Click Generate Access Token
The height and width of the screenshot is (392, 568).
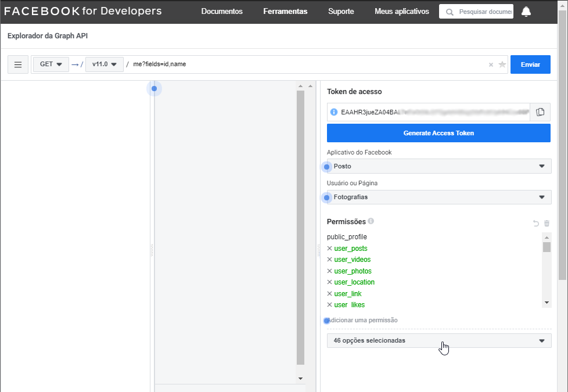(x=438, y=133)
